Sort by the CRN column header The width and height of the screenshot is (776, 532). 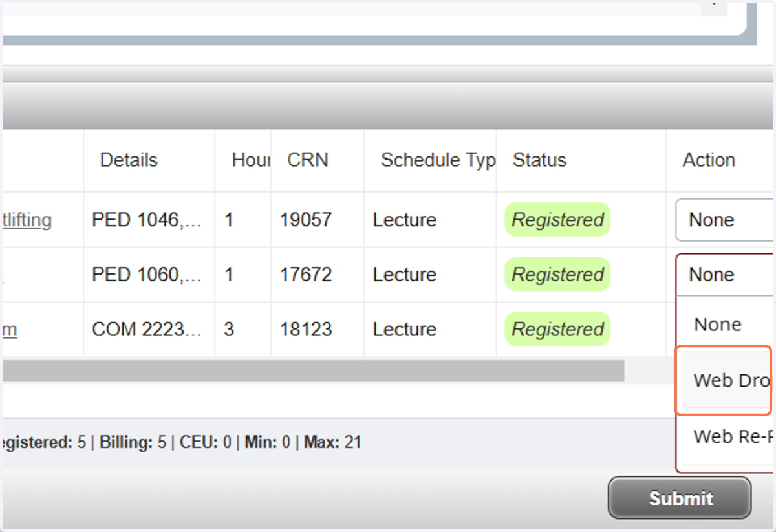click(308, 160)
